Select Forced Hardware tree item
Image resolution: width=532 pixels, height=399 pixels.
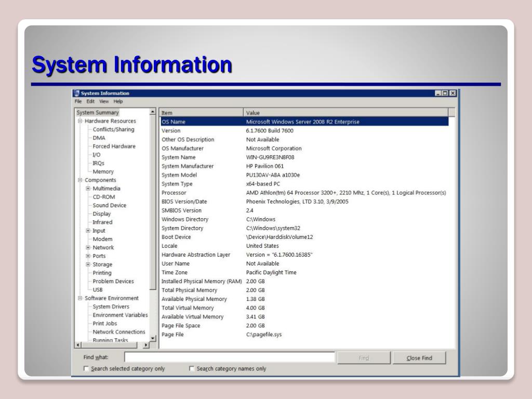114,147
